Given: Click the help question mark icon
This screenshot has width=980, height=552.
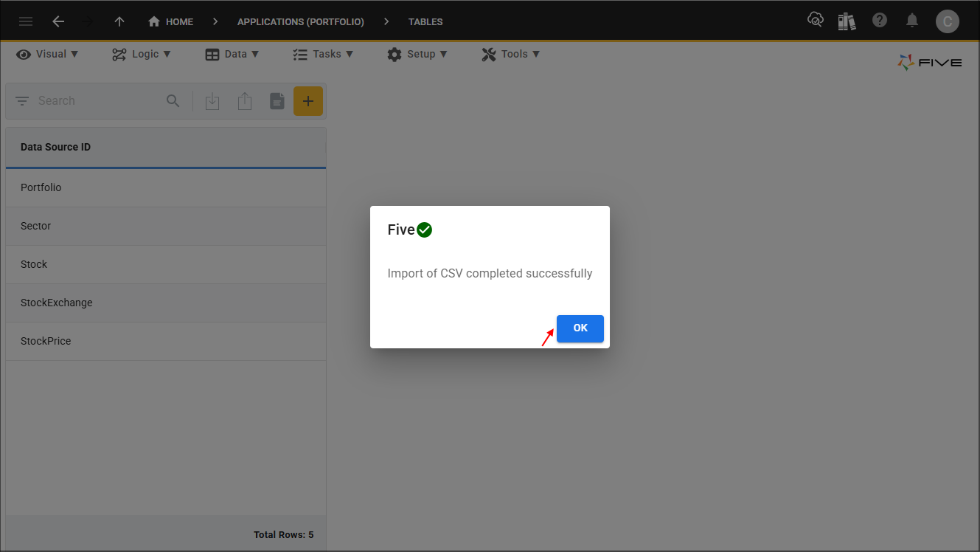Looking at the screenshot, I should [880, 21].
